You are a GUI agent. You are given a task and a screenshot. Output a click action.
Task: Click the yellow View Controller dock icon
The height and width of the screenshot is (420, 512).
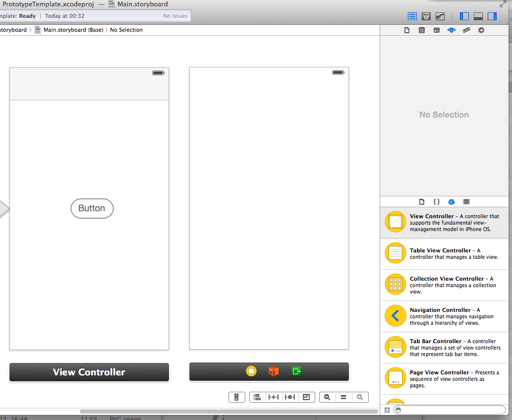(251, 371)
